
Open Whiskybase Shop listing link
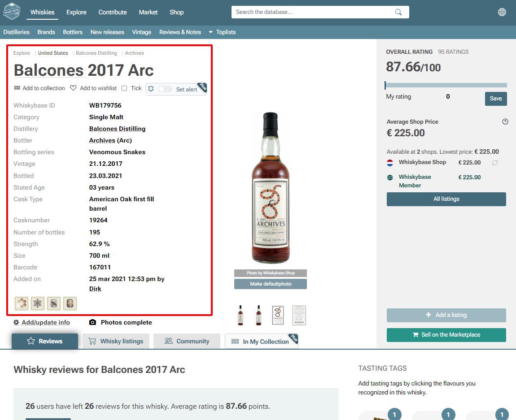pos(422,162)
